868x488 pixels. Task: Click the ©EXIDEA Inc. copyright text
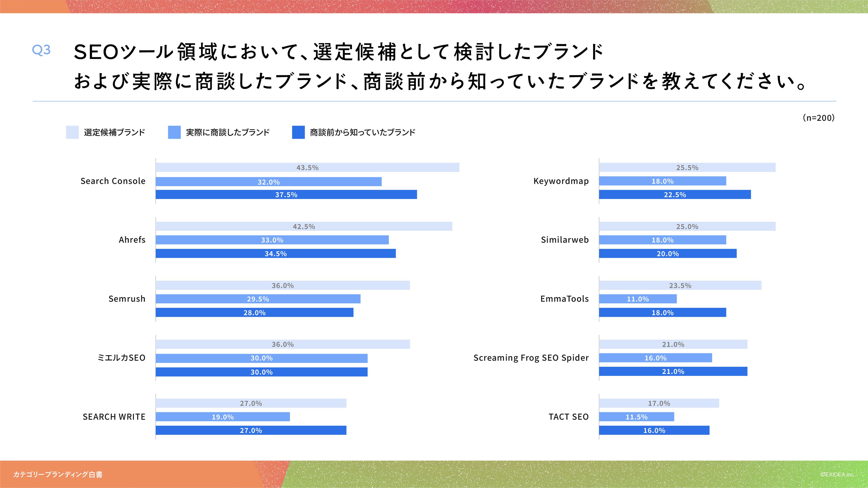[837, 474]
